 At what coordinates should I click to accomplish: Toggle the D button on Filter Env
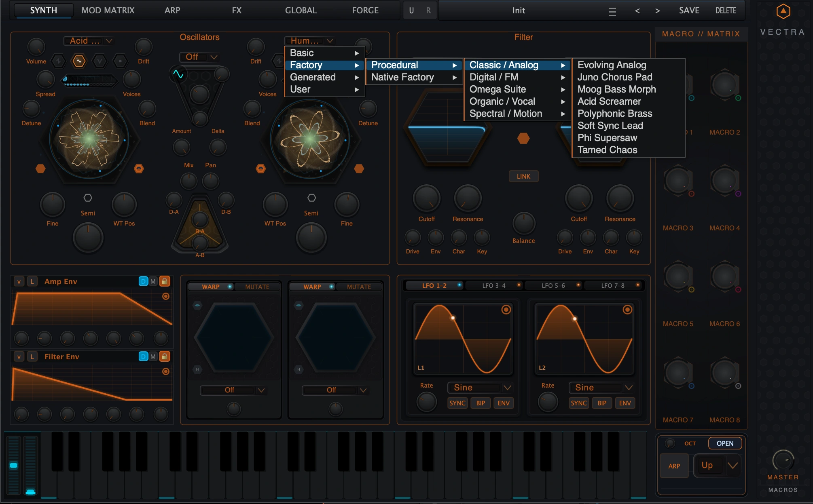click(143, 356)
